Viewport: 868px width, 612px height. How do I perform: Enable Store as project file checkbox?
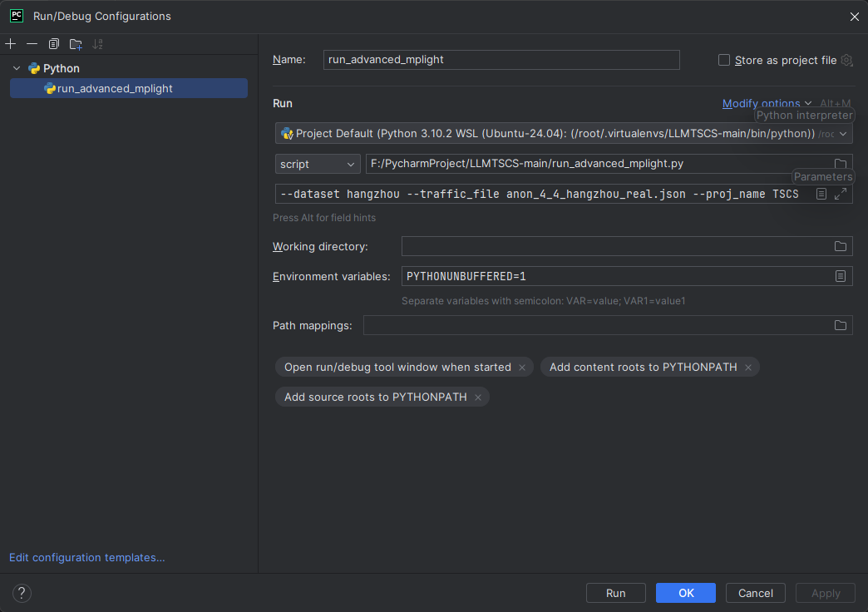(x=724, y=60)
